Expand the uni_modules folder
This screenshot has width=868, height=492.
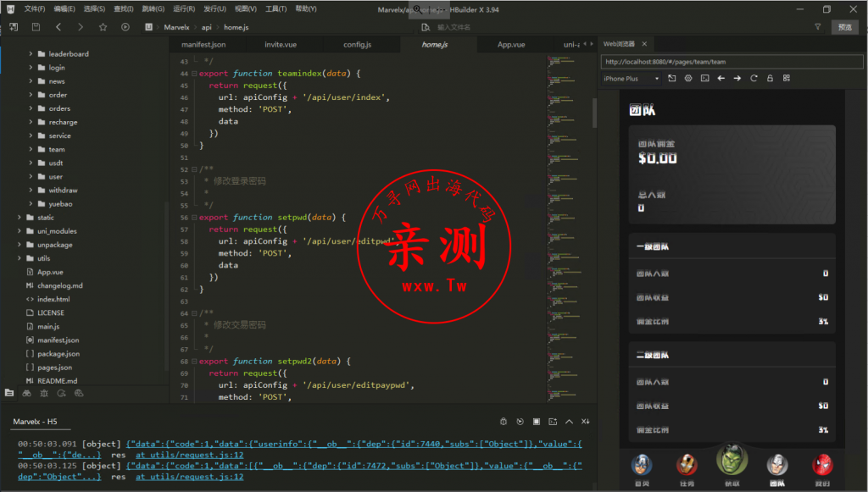click(19, 231)
